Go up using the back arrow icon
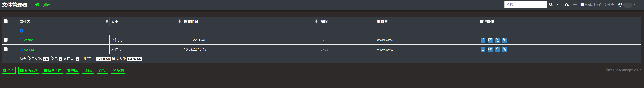644x88 pixels. click(x=22, y=31)
